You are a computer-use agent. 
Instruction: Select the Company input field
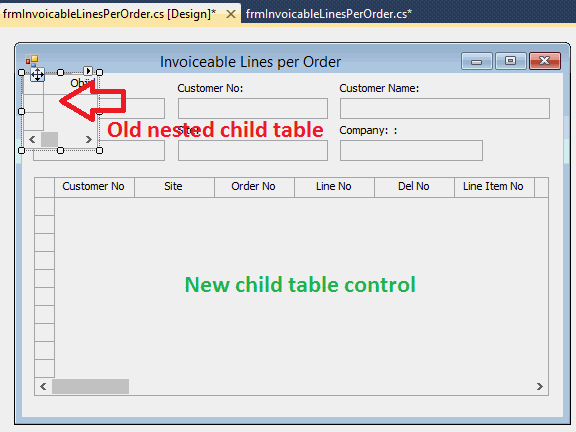[x=411, y=150]
